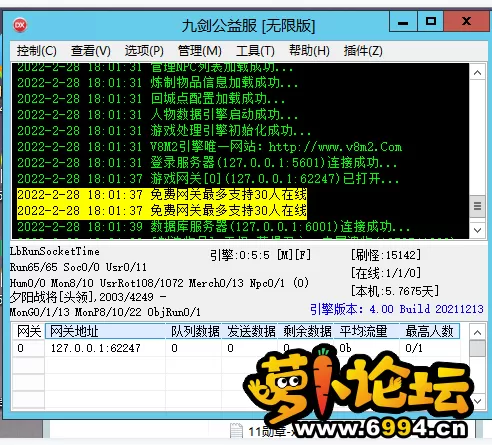Click the [本机:5.7675天] status text
The height and width of the screenshot is (445, 492).
coord(395,291)
